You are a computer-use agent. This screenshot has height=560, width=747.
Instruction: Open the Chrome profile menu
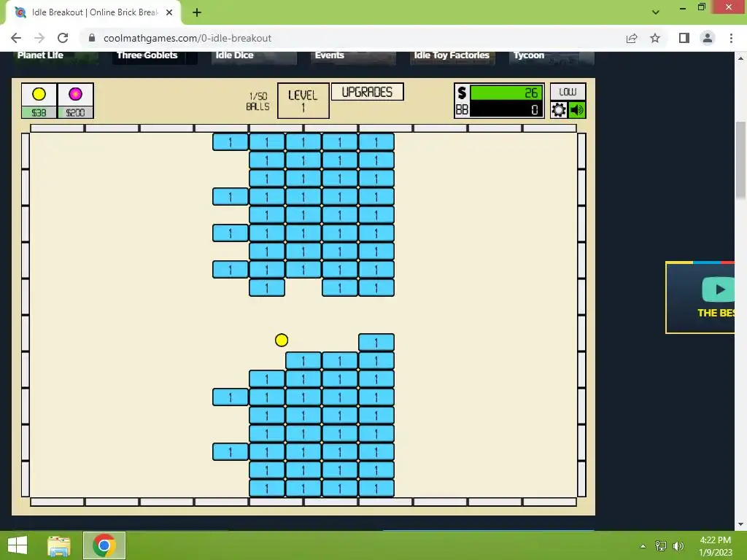(x=708, y=38)
